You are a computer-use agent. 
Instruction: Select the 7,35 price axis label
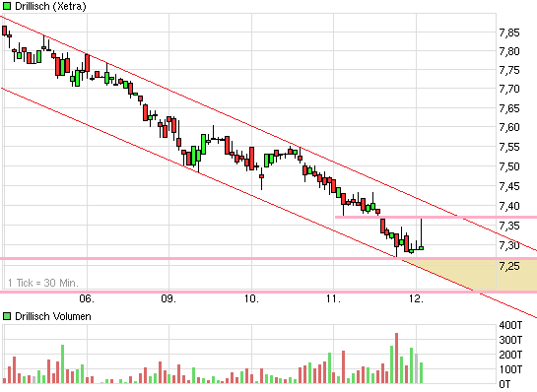point(509,226)
